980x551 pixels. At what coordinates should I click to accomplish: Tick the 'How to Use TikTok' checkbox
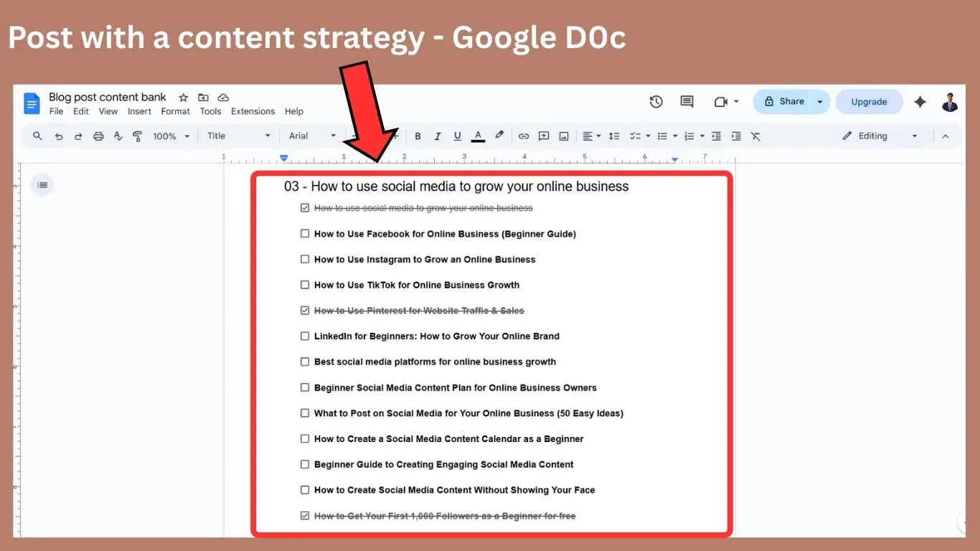(x=305, y=285)
